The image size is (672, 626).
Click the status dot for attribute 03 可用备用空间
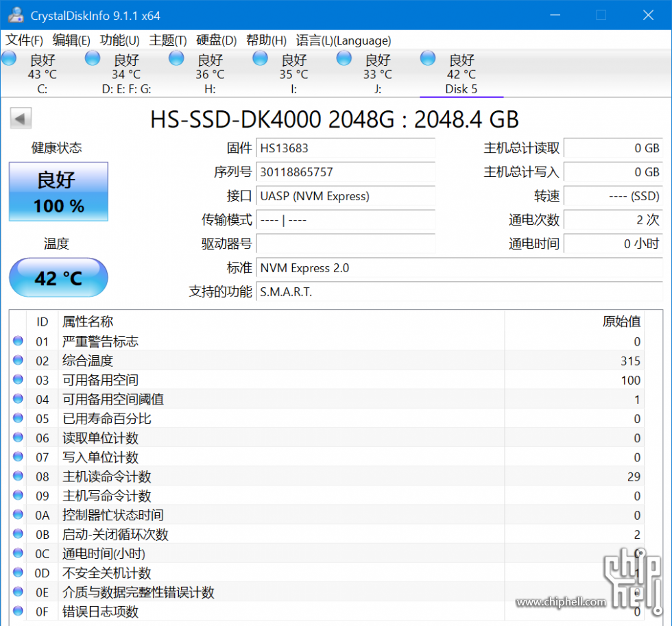(18, 379)
